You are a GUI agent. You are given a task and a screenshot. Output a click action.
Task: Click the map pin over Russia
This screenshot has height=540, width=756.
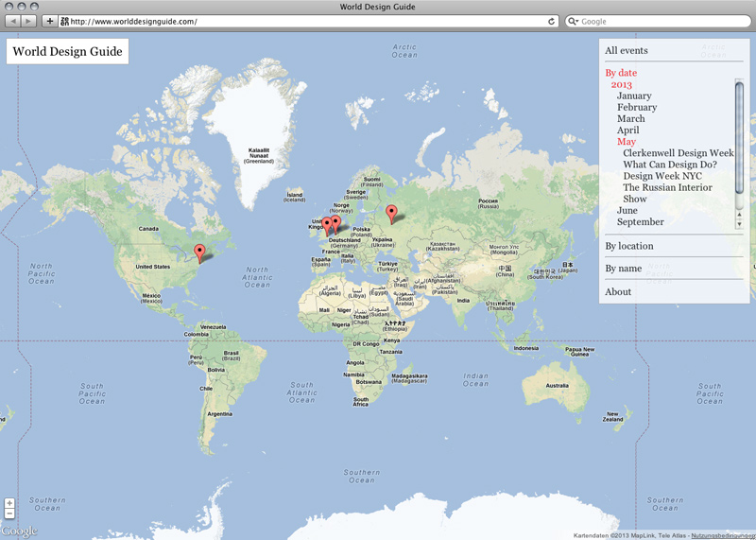(x=392, y=215)
